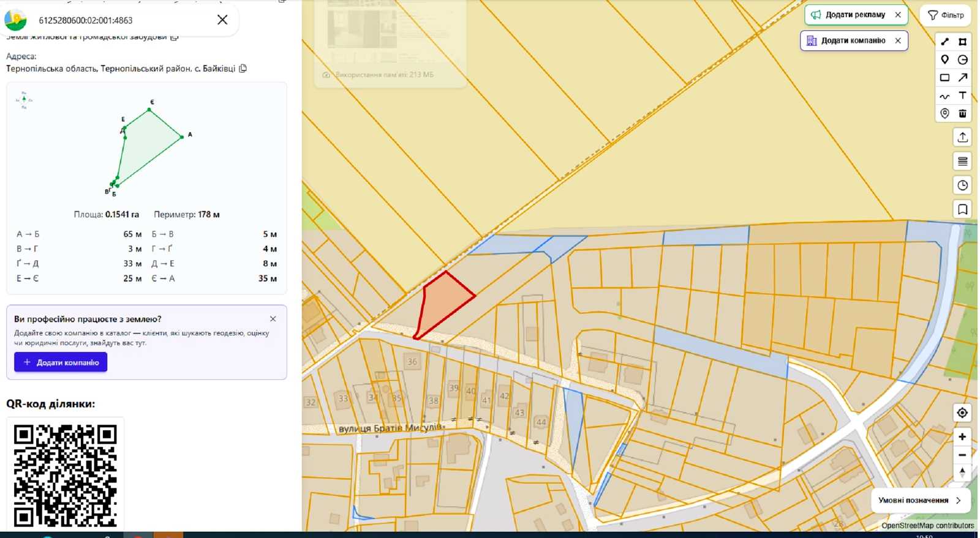Center map on my location

pos(962,413)
